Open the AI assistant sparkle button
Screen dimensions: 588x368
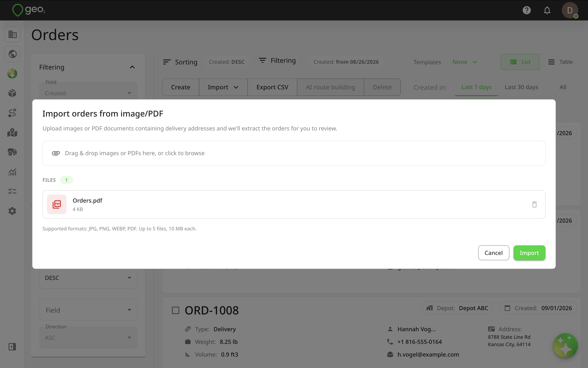pyautogui.click(x=565, y=345)
